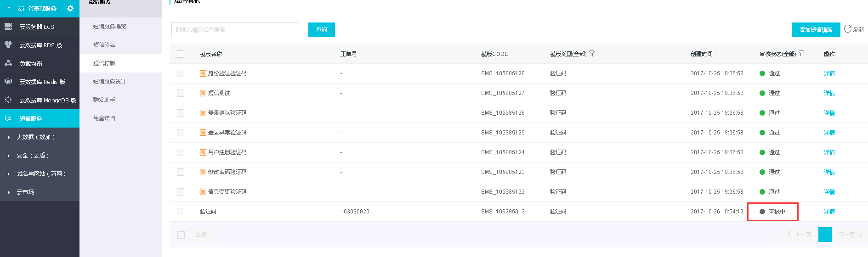Check the box for 用户注册验证码 row
The height and width of the screenshot is (257, 868).
coord(181,152)
